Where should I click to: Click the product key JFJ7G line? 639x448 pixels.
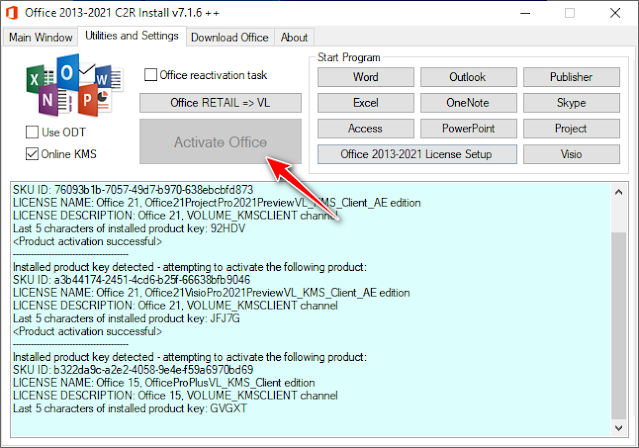tap(126, 318)
